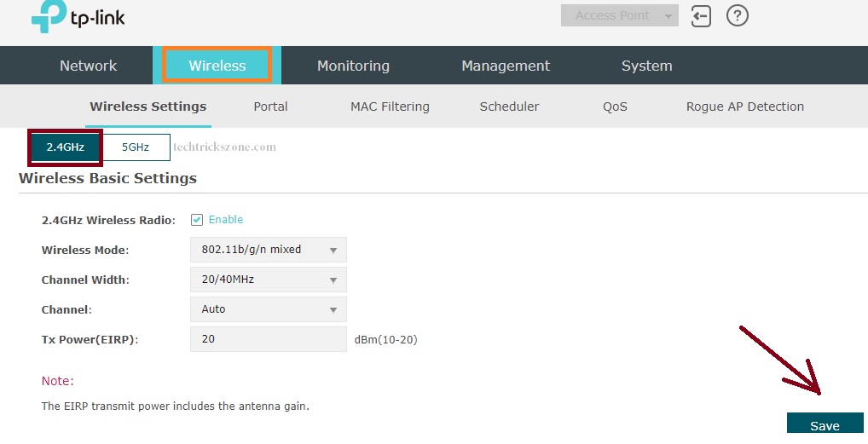
Task: Select the Wireless main tab
Action: click(217, 66)
